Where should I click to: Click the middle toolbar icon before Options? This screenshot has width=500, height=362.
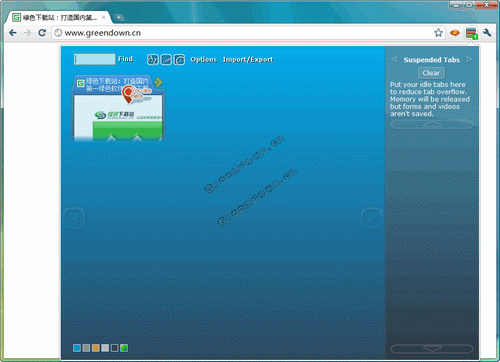click(x=166, y=60)
